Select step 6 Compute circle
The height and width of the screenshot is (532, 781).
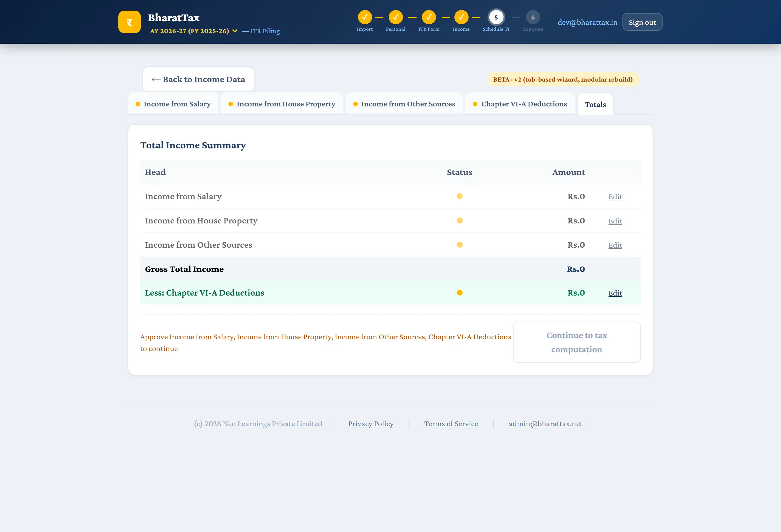tap(533, 17)
